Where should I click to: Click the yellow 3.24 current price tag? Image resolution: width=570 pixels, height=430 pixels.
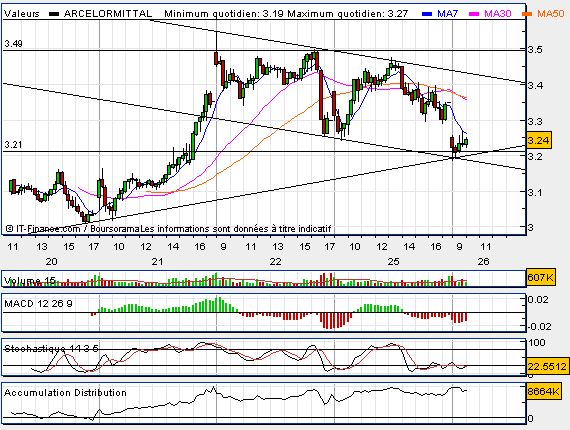coord(539,140)
